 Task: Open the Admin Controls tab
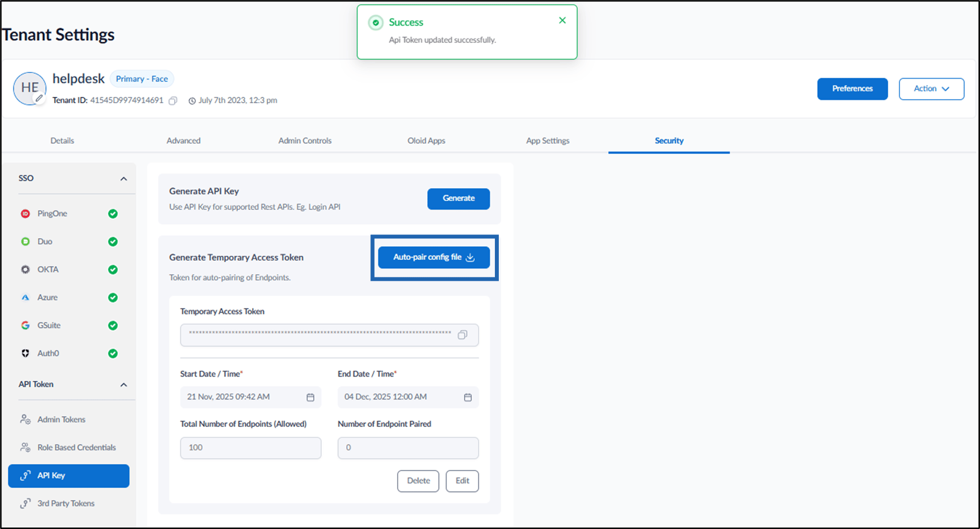(305, 141)
